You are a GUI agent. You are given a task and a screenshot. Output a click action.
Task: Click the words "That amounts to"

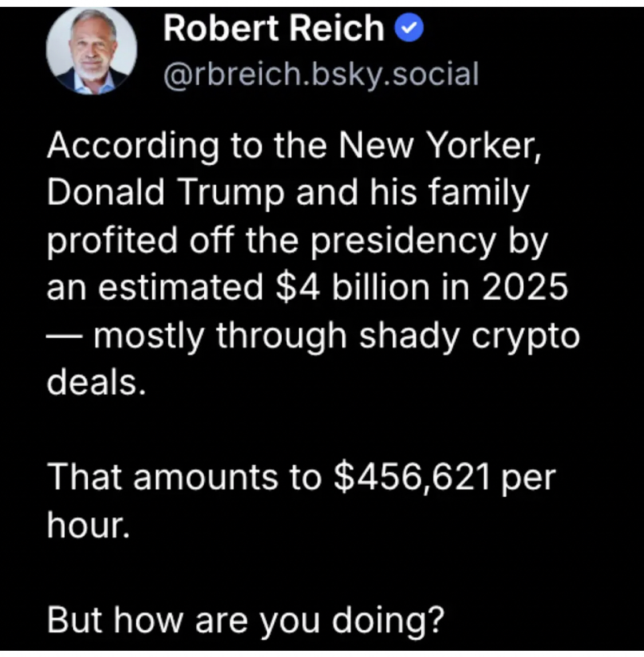(184, 477)
